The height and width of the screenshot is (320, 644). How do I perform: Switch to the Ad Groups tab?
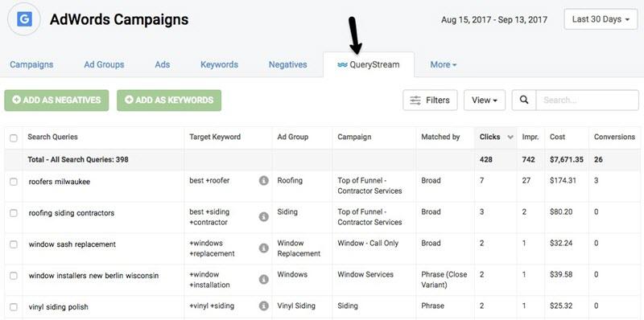(x=104, y=65)
